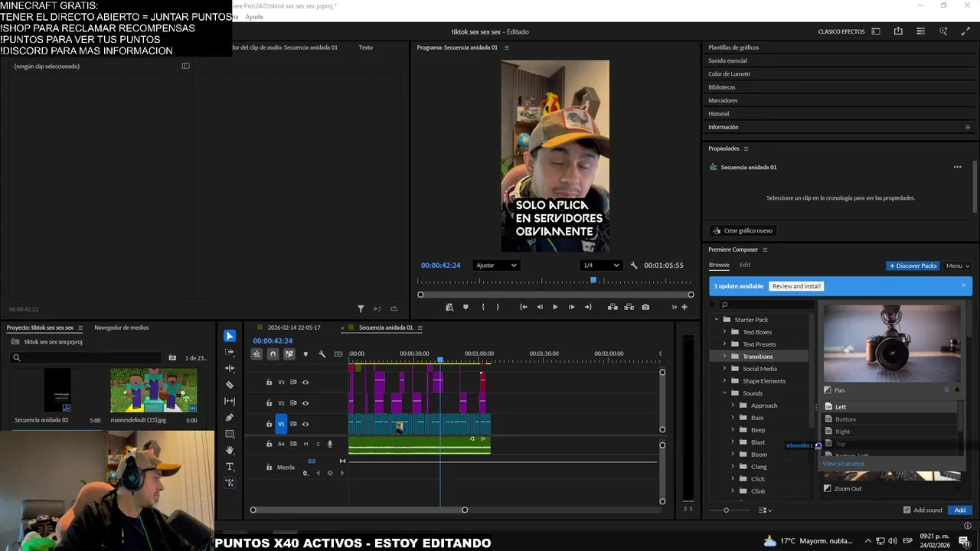Click the filter funnel icon in source panel

tap(361, 308)
